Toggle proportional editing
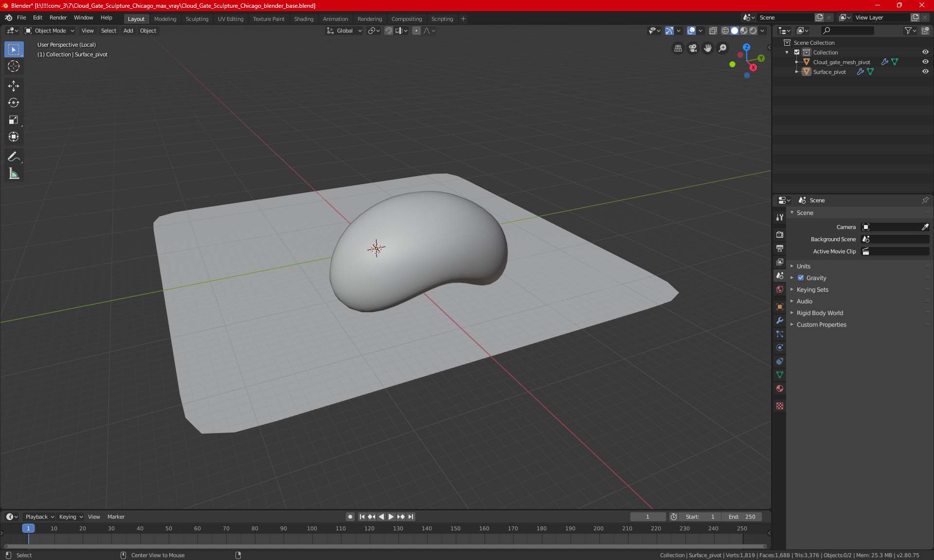 pyautogui.click(x=416, y=31)
